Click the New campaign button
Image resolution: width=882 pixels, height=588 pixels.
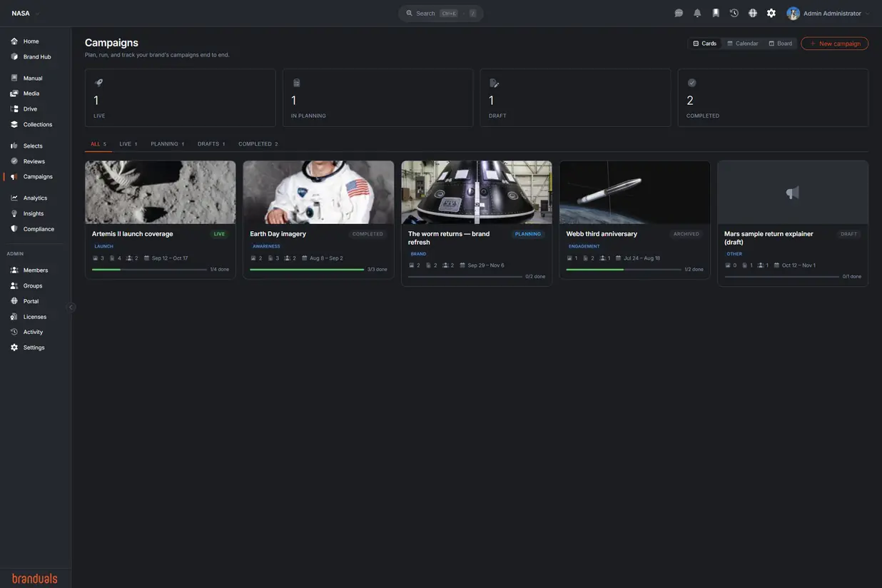click(x=834, y=44)
